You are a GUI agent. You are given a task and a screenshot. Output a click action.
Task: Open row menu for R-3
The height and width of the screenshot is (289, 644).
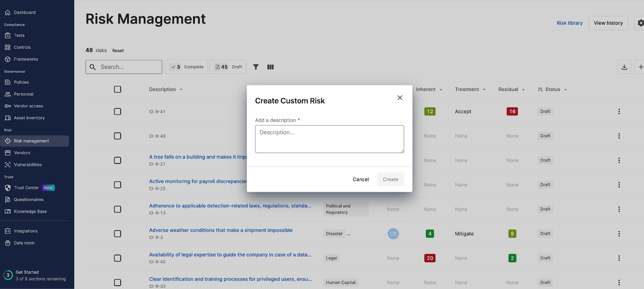[x=619, y=234]
